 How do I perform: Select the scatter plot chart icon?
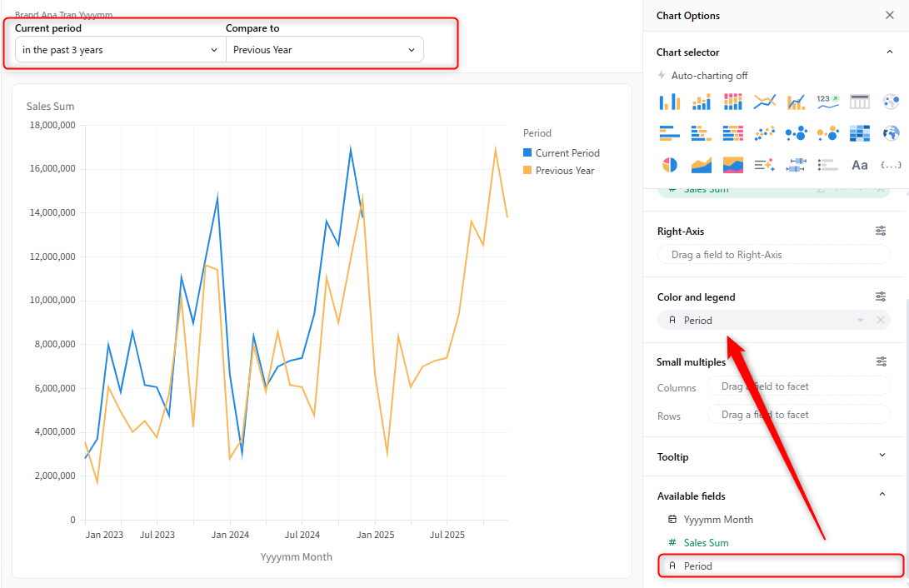tap(764, 133)
